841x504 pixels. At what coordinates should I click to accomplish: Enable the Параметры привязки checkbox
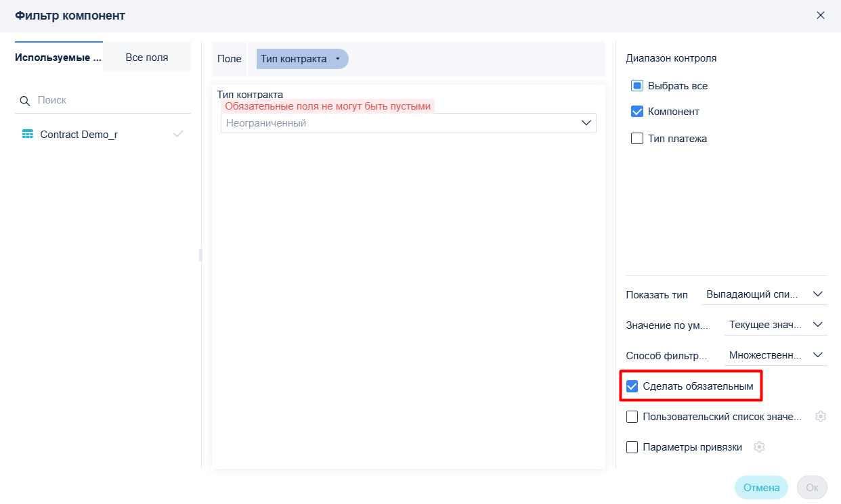click(x=632, y=447)
